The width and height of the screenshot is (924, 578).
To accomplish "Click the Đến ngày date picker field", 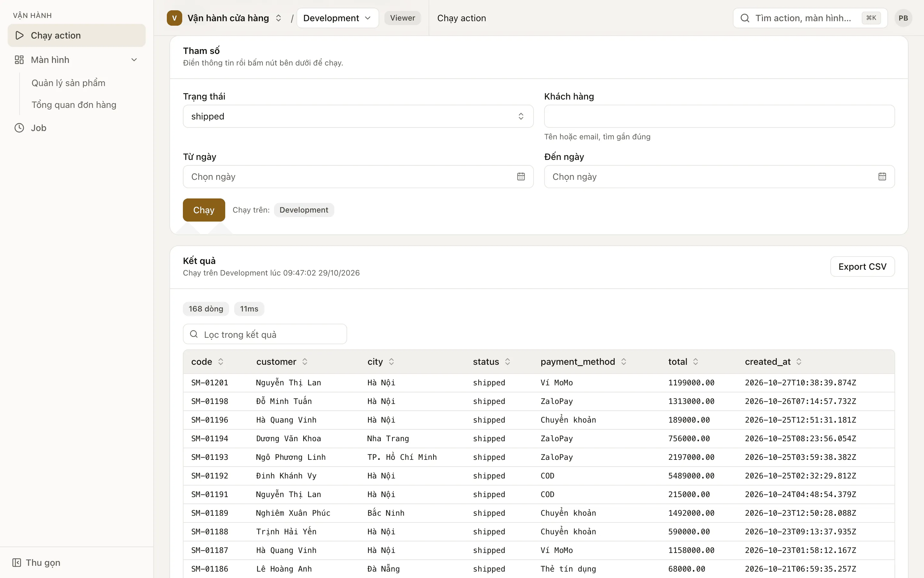I will 719,177.
